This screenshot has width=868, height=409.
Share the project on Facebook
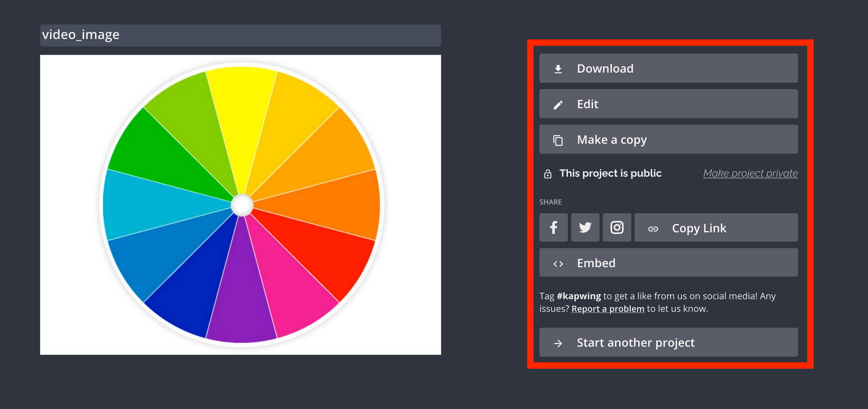coord(553,228)
